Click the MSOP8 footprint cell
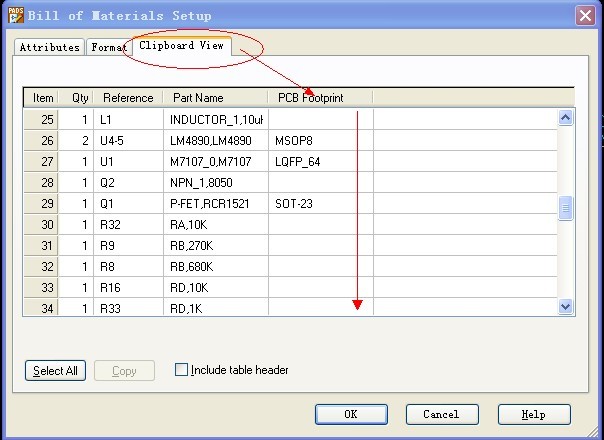The width and height of the screenshot is (604, 440). pos(321,140)
